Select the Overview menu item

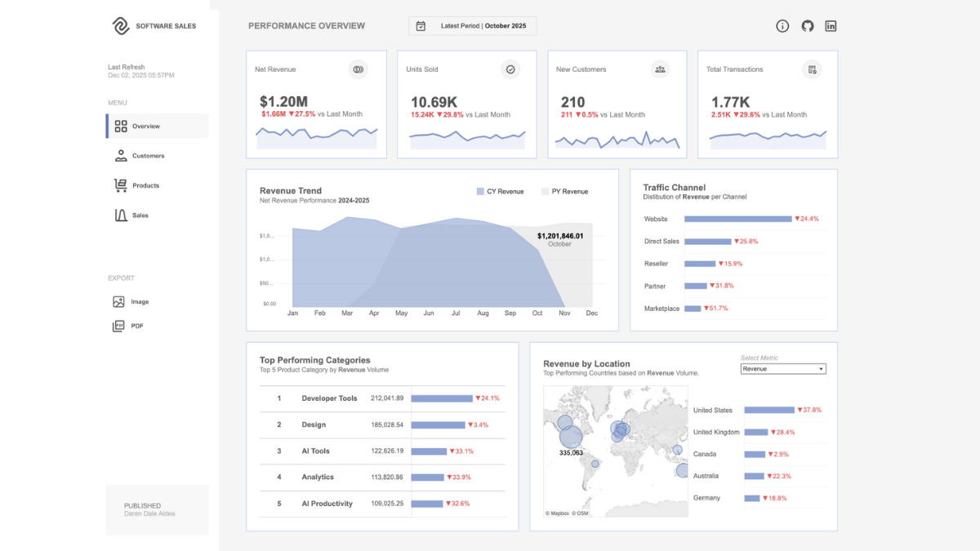click(145, 127)
